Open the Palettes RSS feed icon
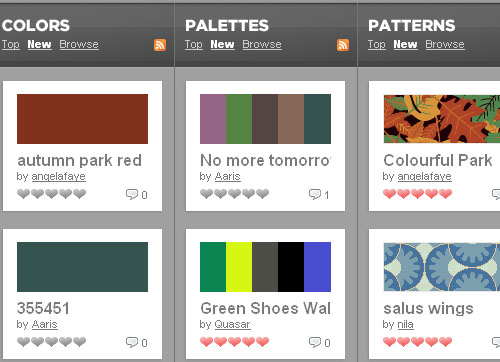This screenshot has height=362, width=500. coord(343,45)
